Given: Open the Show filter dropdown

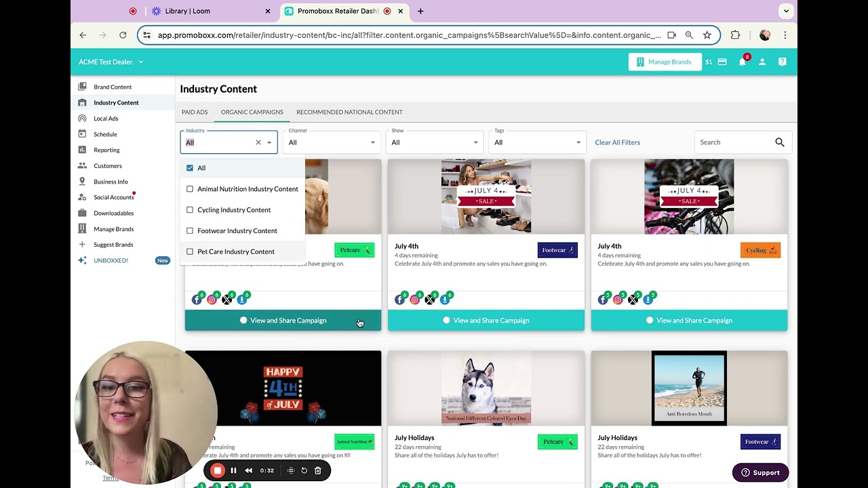Looking at the screenshot, I should 435,142.
